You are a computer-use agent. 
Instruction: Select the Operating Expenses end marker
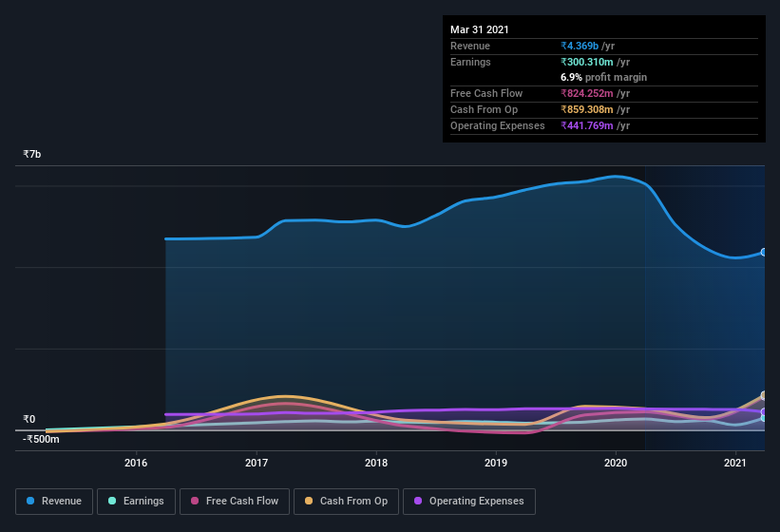click(x=764, y=411)
